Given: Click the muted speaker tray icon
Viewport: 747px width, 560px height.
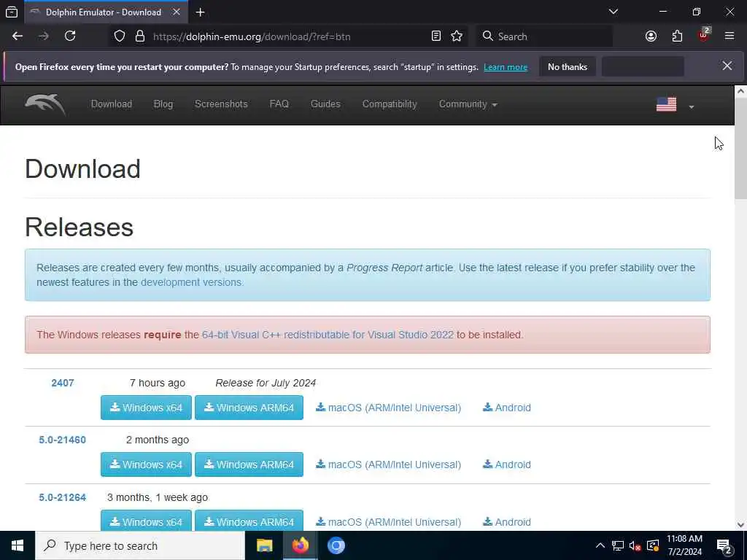Looking at the screenshot, I should click(635, 545).
